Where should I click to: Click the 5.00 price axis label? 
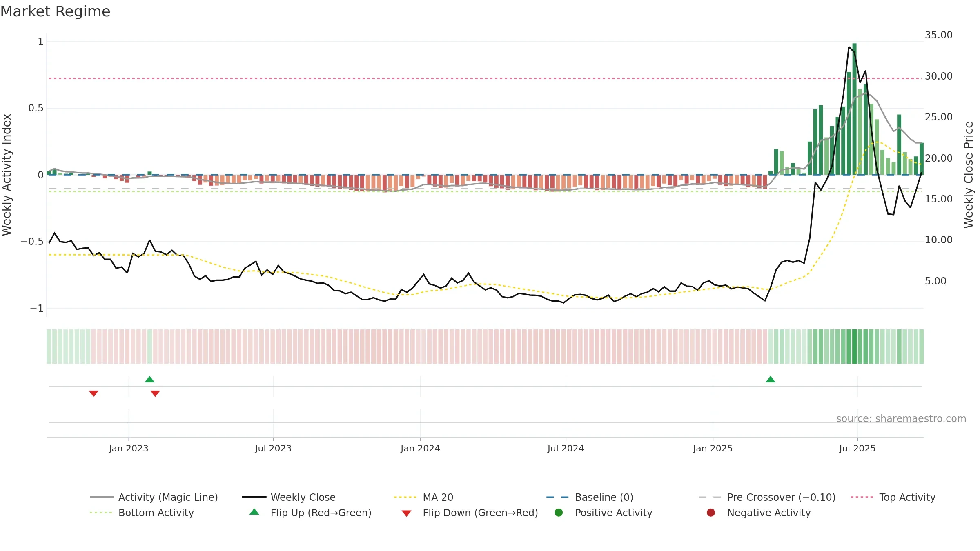(x=935, y=281)
